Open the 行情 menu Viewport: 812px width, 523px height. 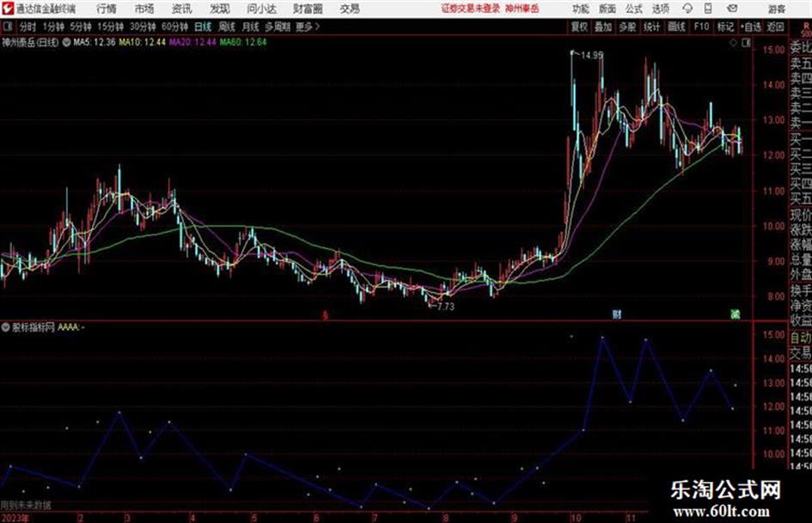click(x=107, y=9)
